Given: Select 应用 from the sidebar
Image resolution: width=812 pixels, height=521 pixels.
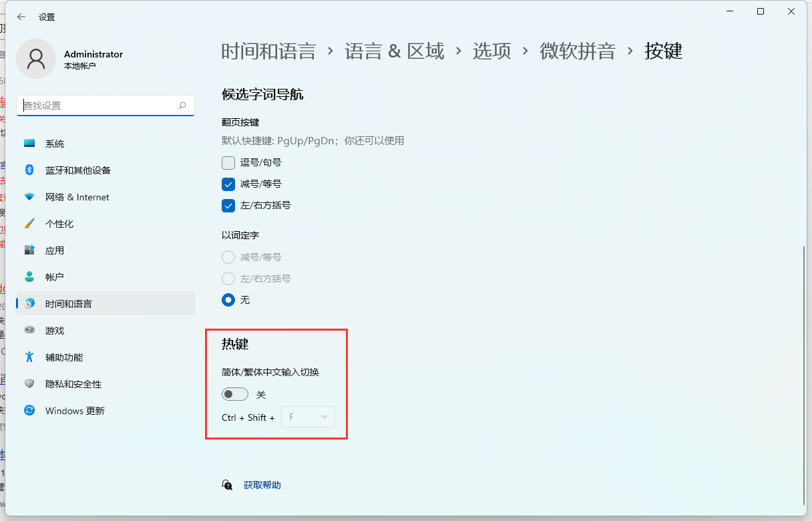Looking at the screenshot, I should [55, 250].
